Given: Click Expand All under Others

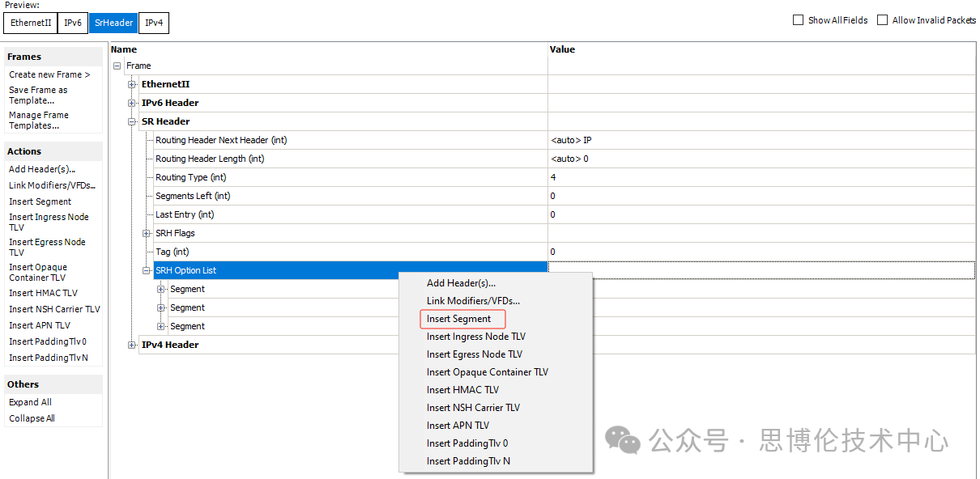Looking at the screenshot, I should (x=30, y=402).
